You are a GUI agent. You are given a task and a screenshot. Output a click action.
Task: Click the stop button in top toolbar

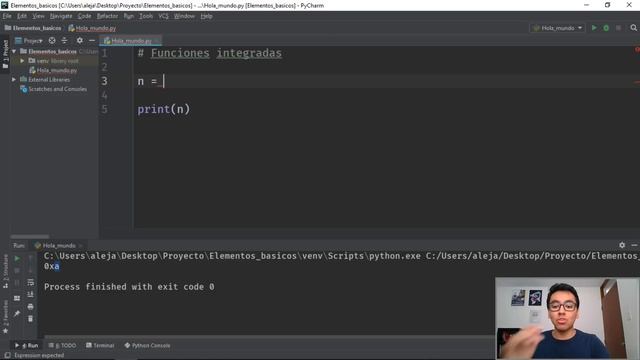pos(619,28)
